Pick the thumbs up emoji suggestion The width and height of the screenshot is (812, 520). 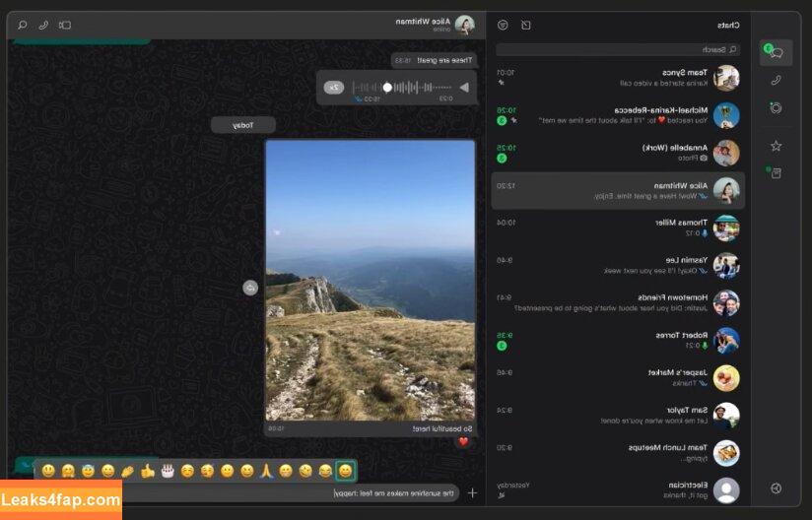148,471
